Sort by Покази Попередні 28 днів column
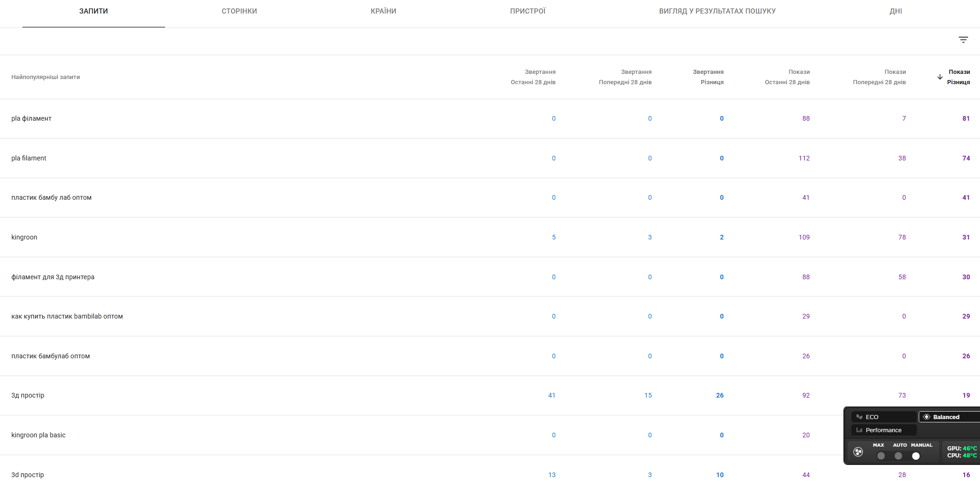The height and width of the screenshot is (486, 980). point(879,77)
